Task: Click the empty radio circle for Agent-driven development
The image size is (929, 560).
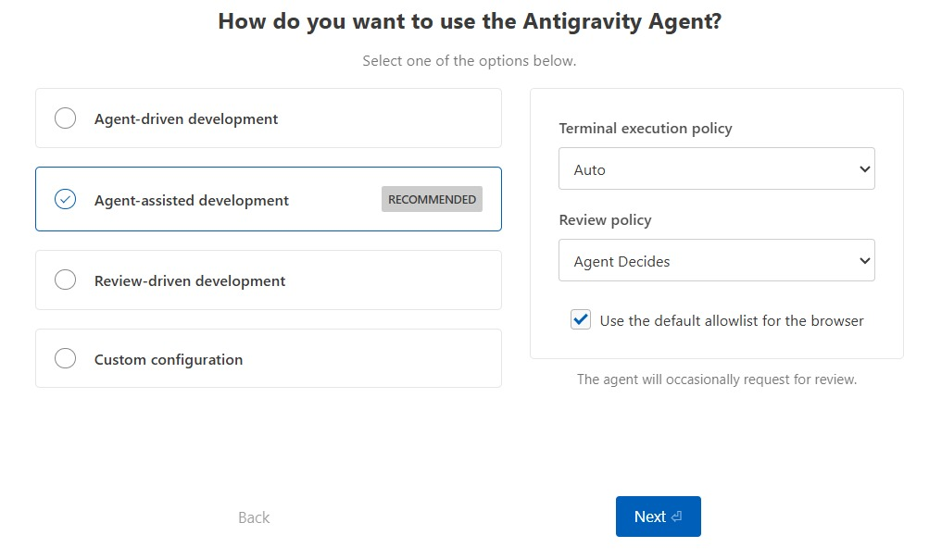Action: point(65,118)
